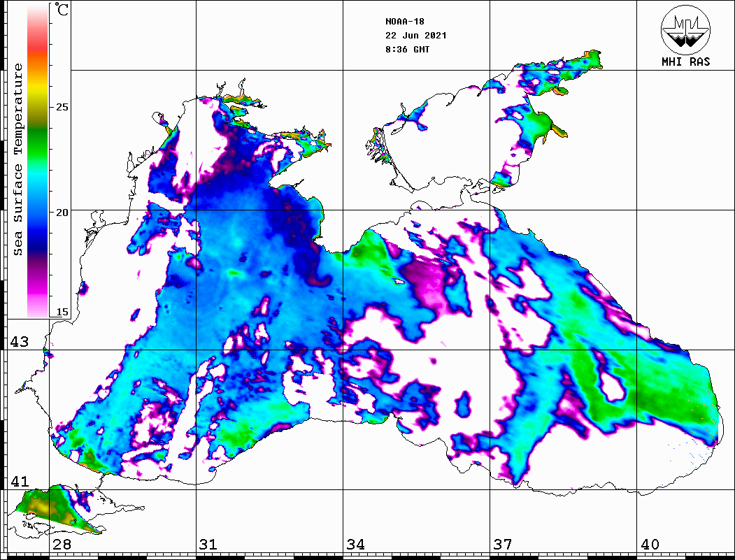Click the MHI RAS circular logo
The width and height of the screenshot is (735, 560).
[x=686, y=29]
